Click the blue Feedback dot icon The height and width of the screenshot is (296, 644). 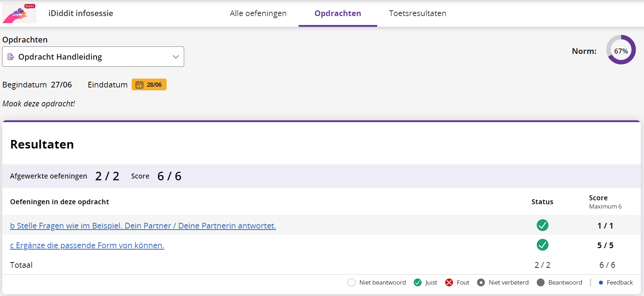(601, 282)
